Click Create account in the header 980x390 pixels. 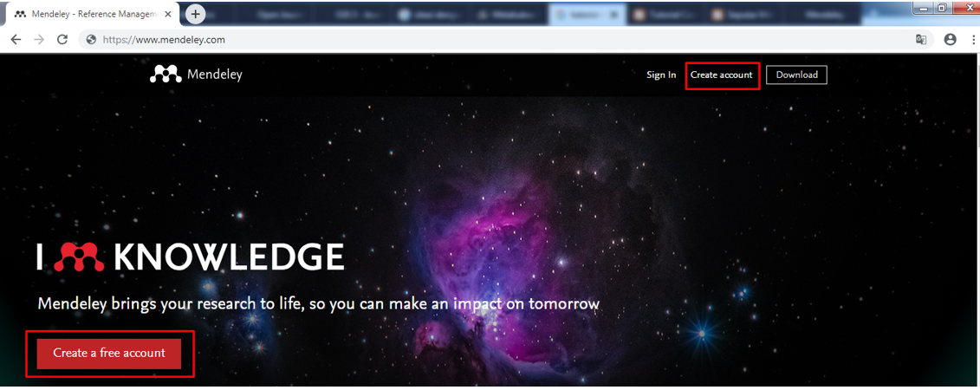coord(721,75)
